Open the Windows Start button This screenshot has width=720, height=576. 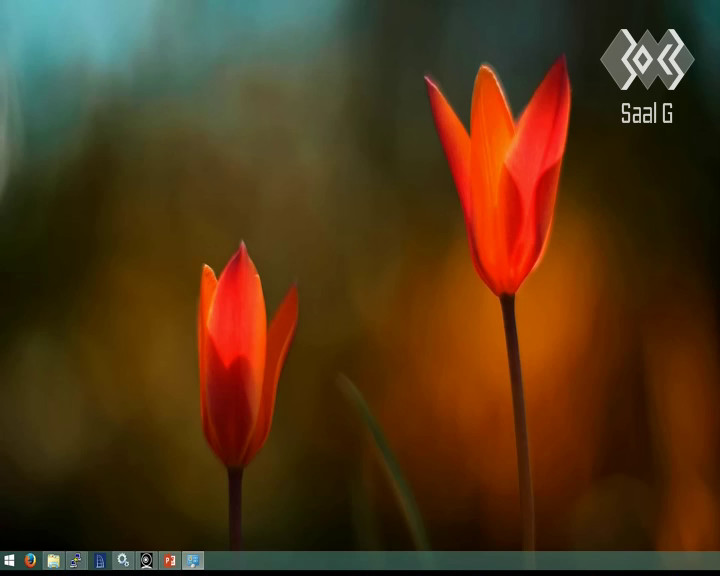pos(9,560)
